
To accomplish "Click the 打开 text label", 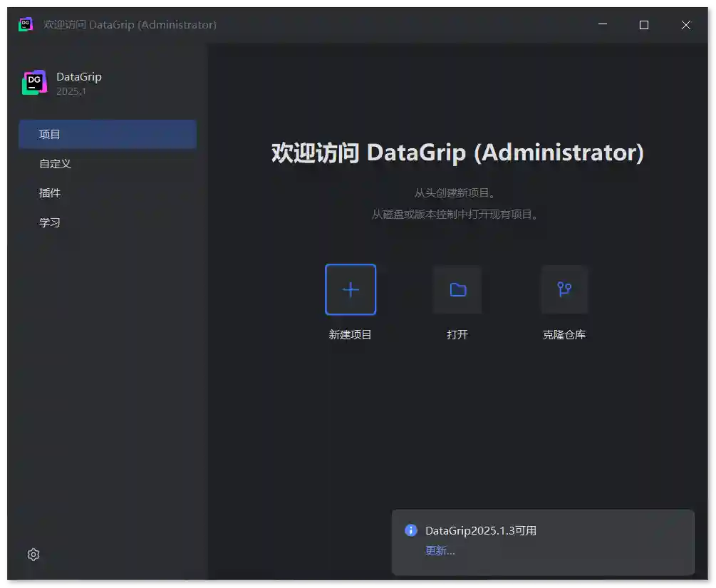I will [x=457, y=334].
